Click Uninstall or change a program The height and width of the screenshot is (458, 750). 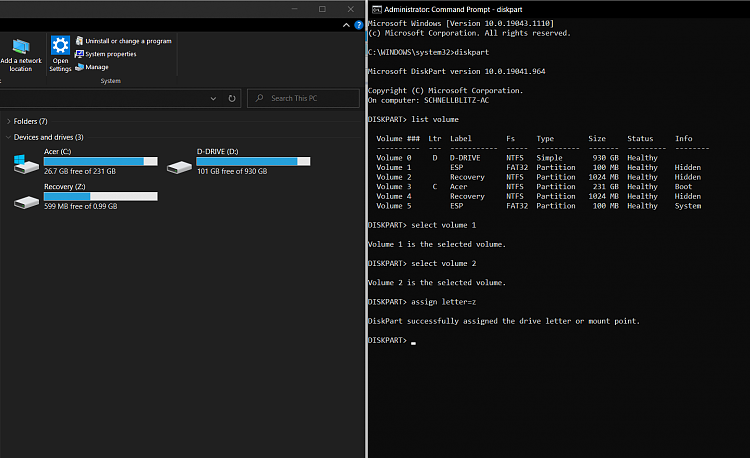click(128, 41)
